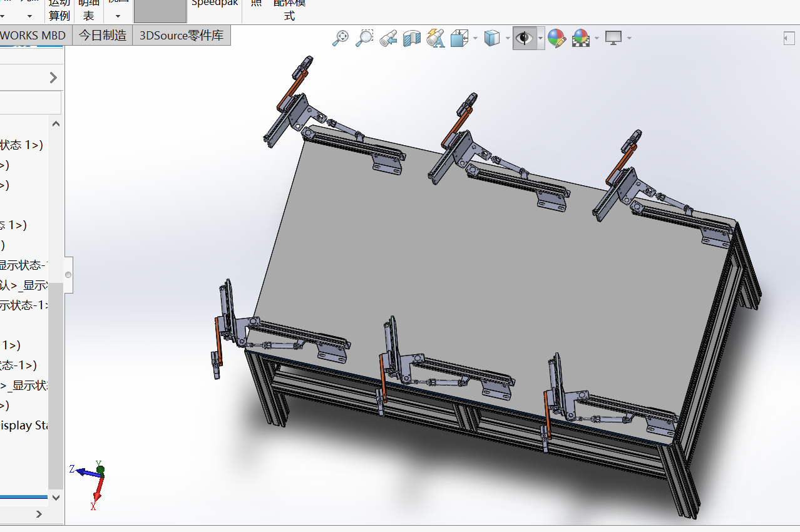800x532 pixels.
Task: Switch to the SOLIDWORKS MBD tab
Action: [x=35, y=35]
